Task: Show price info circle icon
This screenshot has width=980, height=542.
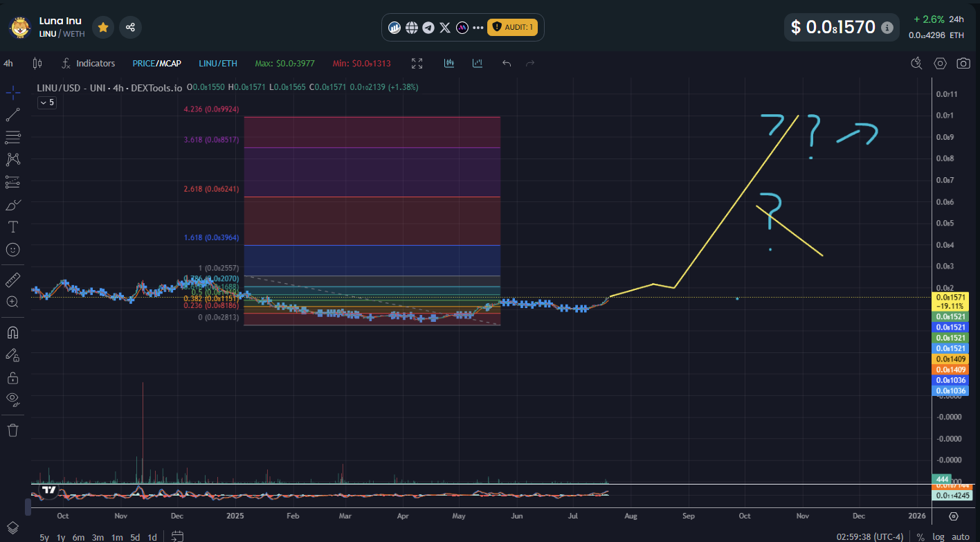Action: (887, 28)
